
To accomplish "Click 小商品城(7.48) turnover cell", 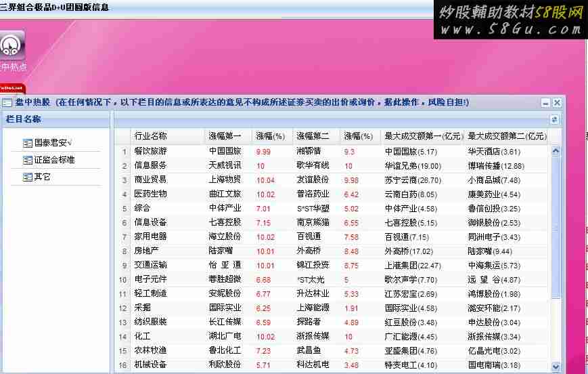I will pos(494,180).
